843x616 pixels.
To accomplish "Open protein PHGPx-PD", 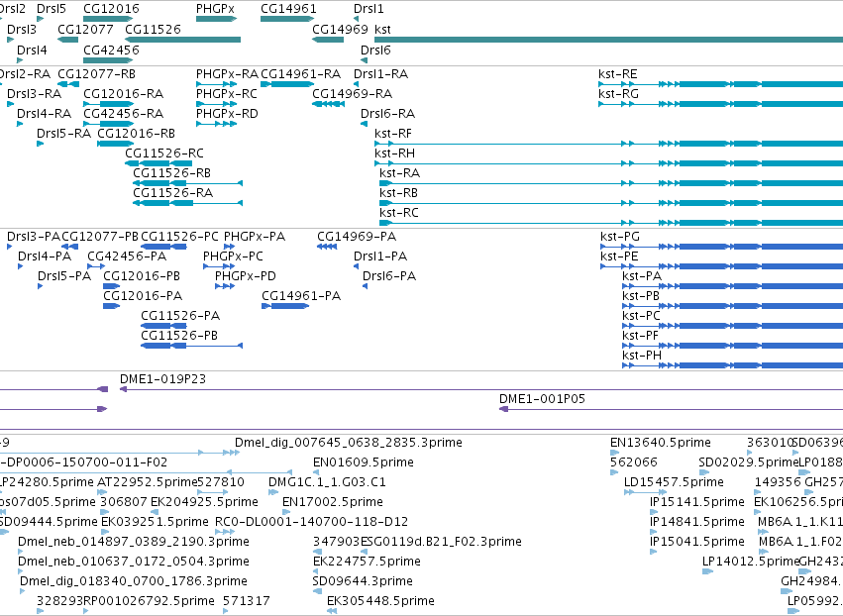I will (x=246, y=276).
